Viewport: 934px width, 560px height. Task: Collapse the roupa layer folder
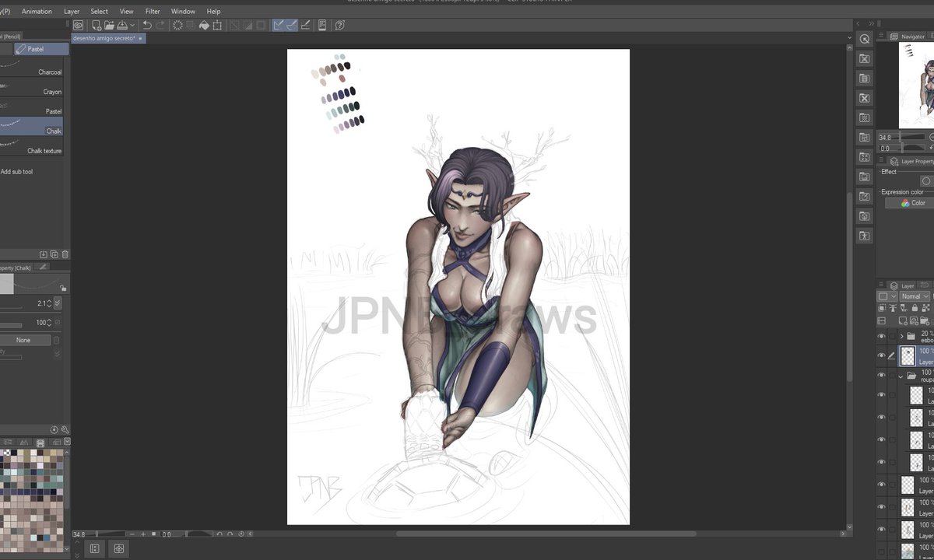tap(901, 376)
